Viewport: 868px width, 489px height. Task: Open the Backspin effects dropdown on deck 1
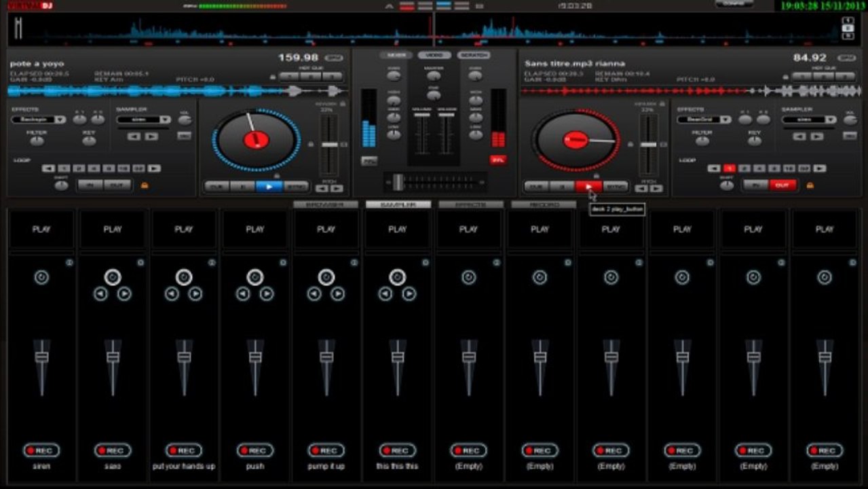coord(39,120)
